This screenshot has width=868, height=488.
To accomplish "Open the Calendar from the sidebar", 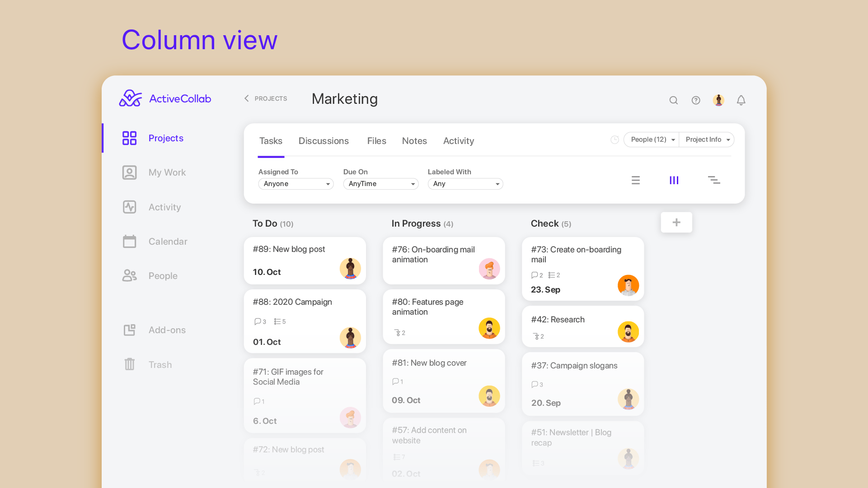I will pos(168,241).
